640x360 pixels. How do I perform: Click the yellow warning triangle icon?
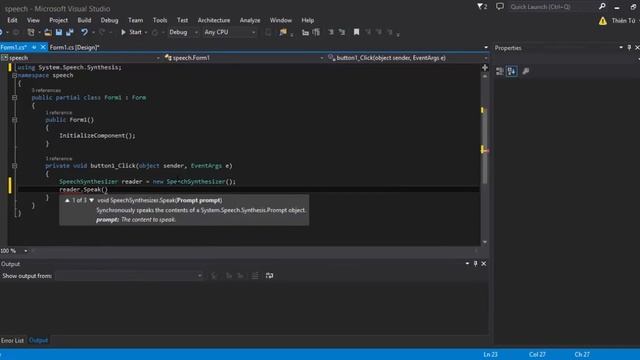click(602, 21)
